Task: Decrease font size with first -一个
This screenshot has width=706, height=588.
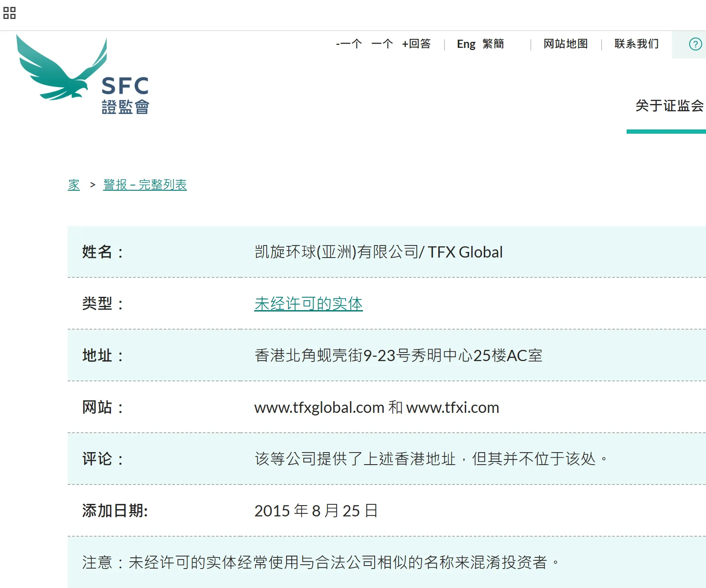Action: pos(349,44)
